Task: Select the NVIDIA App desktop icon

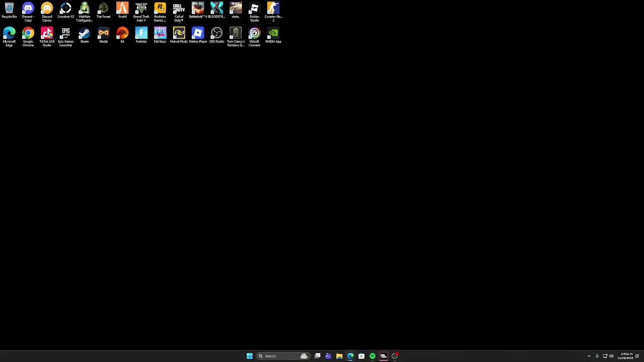Action: (x=273, y=36)
